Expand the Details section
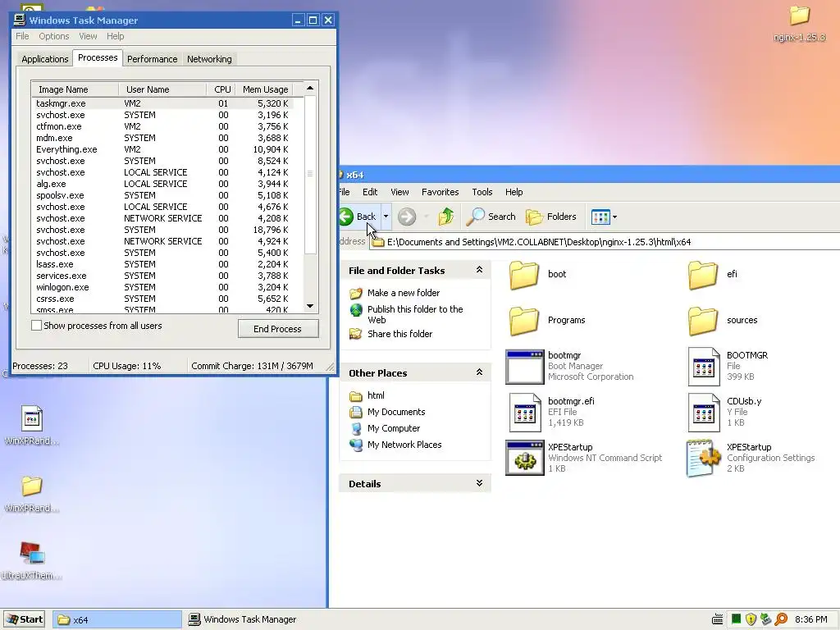This screenshot has width=840, height=630. 479,483
